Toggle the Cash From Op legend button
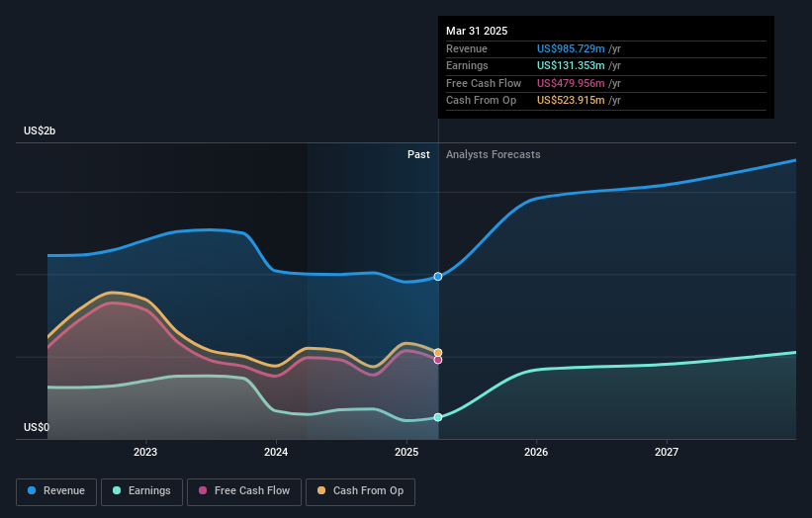The image size is (812, 518). pos(360,491)
